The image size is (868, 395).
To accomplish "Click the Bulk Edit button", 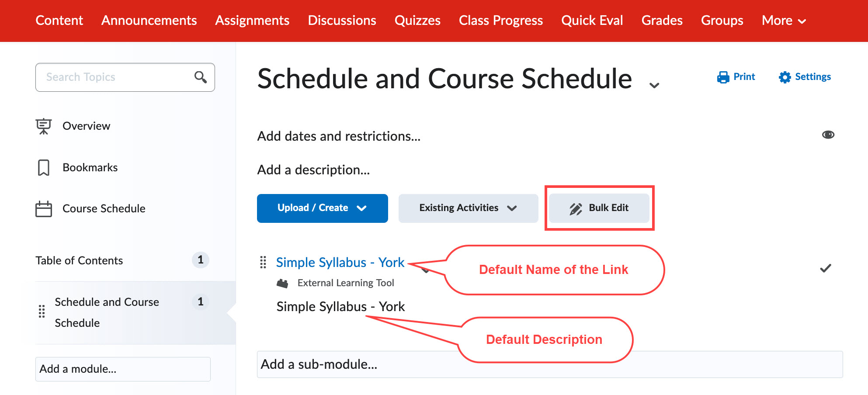I will coord(599,208).
